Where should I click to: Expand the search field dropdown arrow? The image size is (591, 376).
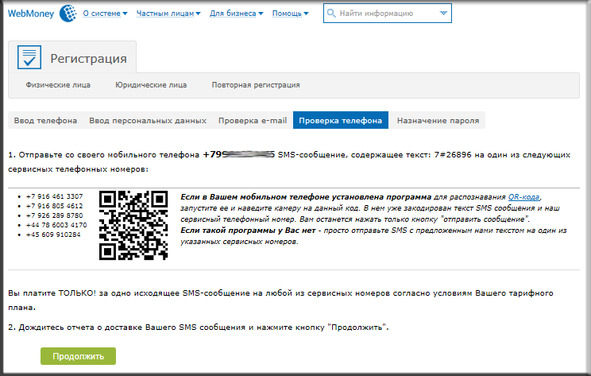click(x=443, y=13)
